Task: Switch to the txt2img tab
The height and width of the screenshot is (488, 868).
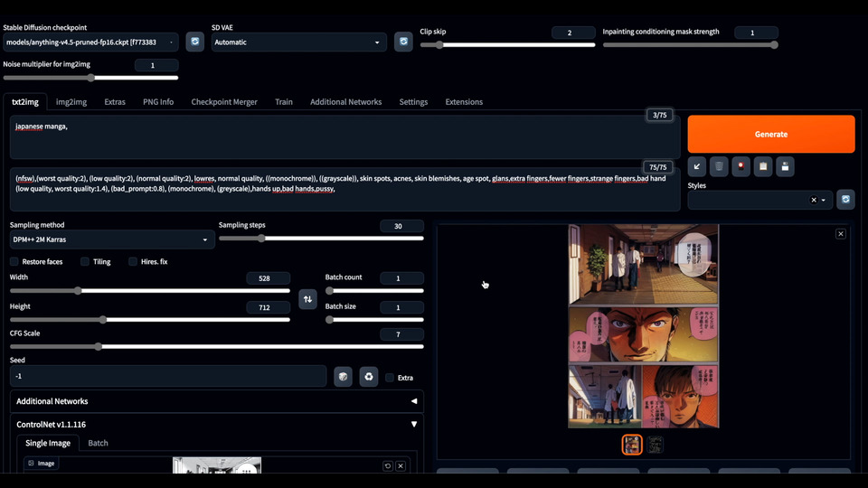Action: tap(25, 102)
